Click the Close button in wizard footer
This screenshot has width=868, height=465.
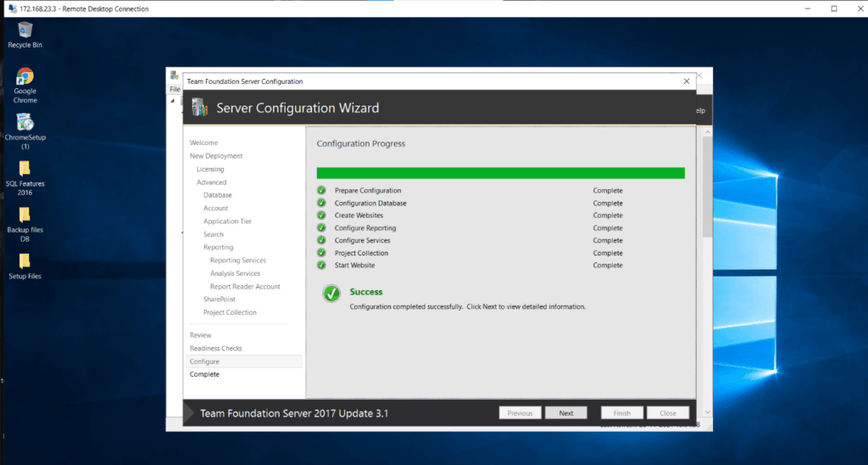point(668,413)
